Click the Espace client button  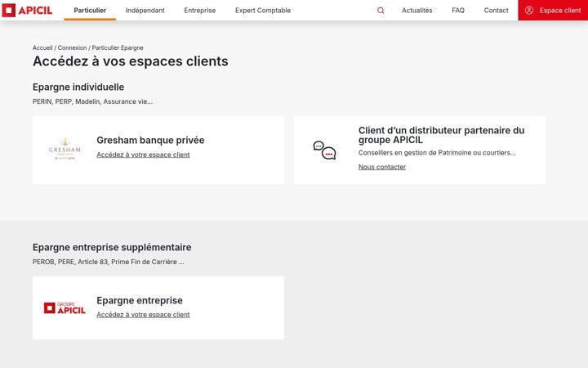(x=553, y=10)
